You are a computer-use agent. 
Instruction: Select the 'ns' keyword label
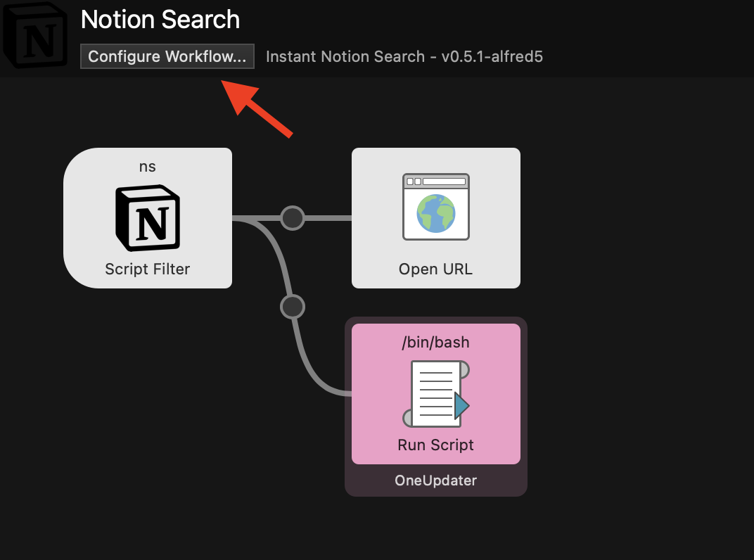pos(147,167)
